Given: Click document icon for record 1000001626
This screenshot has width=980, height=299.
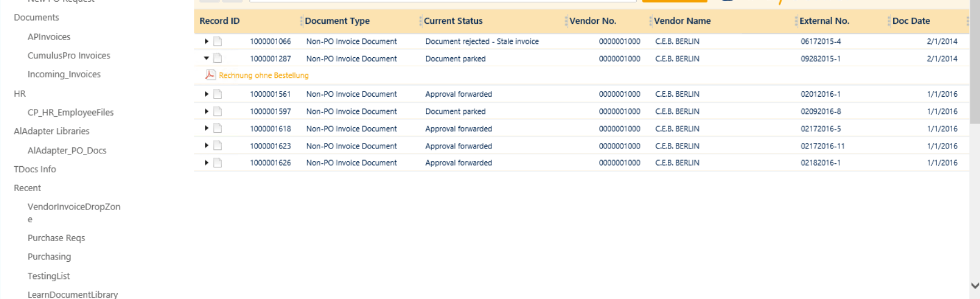Looking at the screenshot, I should [x=218, y=163].
